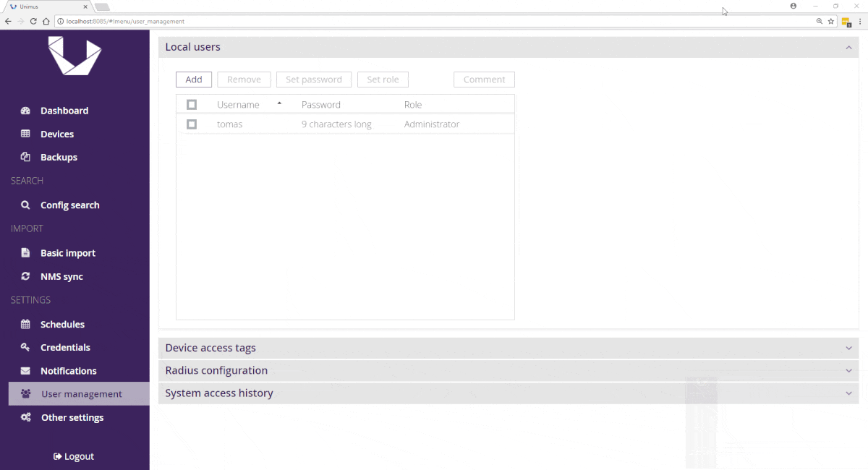Open Schedules settings page
The height and width of the screenshot is (470, 868).
point(62,324)
